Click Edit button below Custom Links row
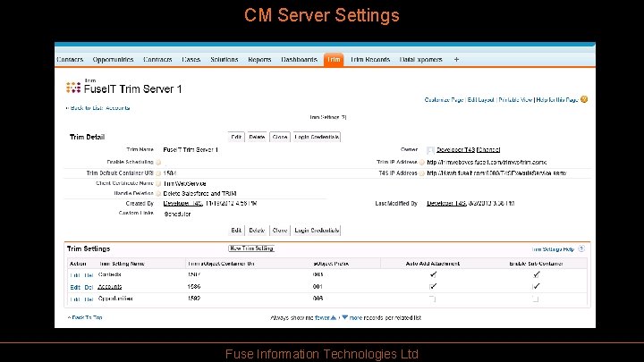644x362 pixels. click(236, 231)
